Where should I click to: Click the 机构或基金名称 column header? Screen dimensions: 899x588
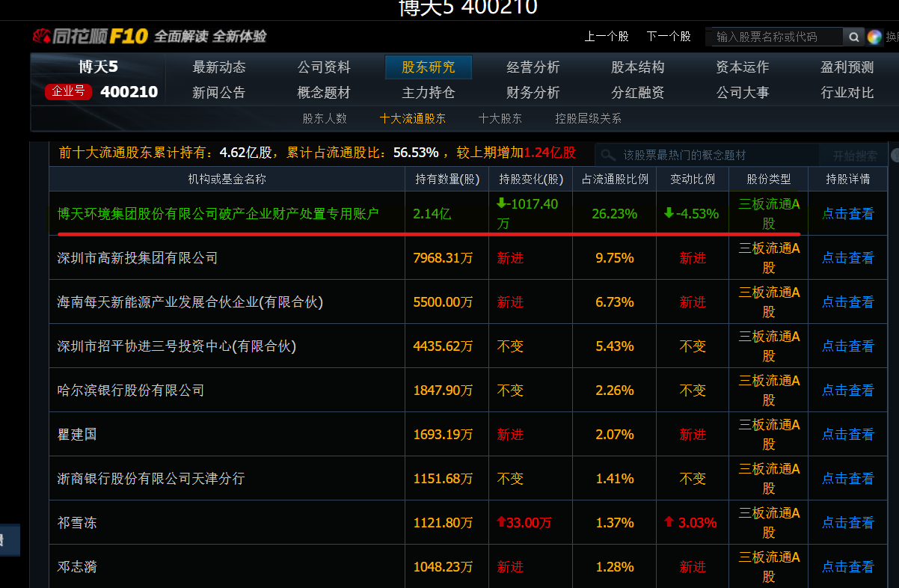227,180
